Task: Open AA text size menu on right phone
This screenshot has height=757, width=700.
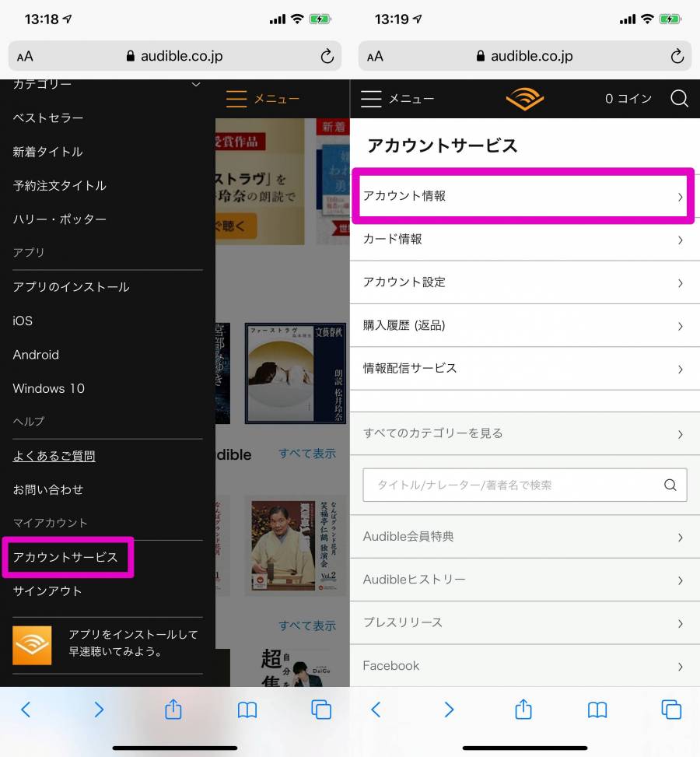Action: point(375,57)
